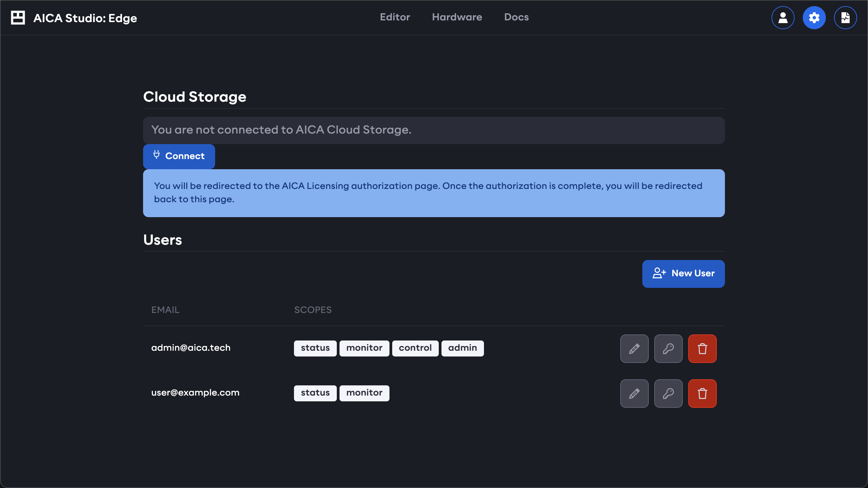Delete admin@aica.tech user with trash icon
868x488 pixels.
tap(702, 349)
